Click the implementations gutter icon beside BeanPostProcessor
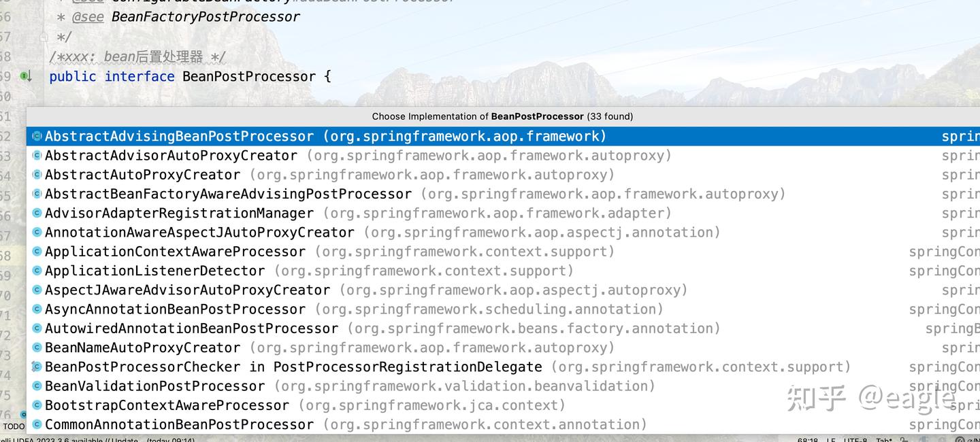The width and height of the screenshot is (980, 442). click(x=26, y=76)
